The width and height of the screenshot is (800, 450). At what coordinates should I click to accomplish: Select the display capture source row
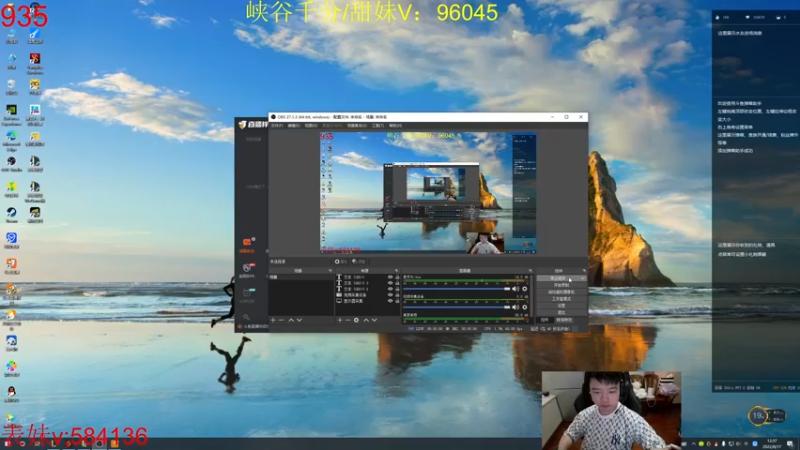coord(368,301)
